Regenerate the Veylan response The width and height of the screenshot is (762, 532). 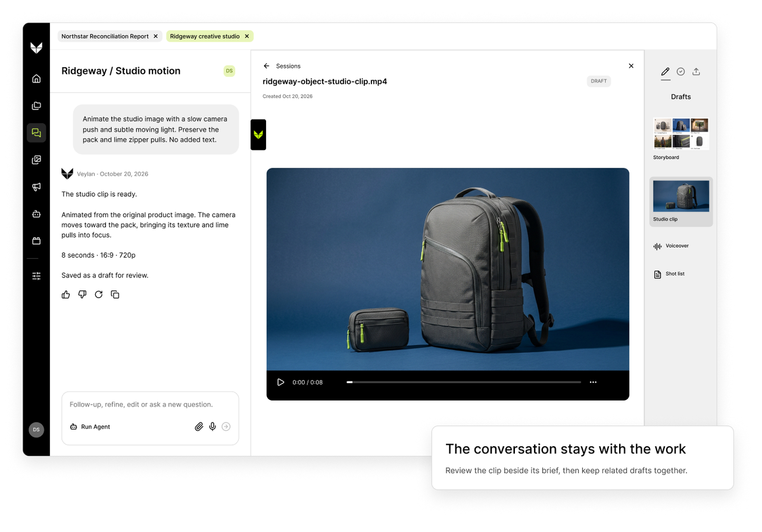[x=99, y=295]
